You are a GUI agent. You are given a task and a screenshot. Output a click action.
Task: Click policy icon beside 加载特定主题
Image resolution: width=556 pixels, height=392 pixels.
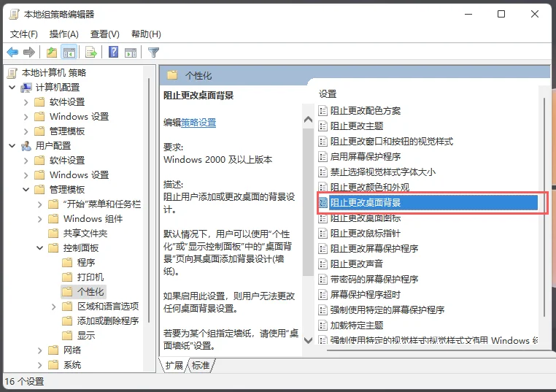(323, 326)
